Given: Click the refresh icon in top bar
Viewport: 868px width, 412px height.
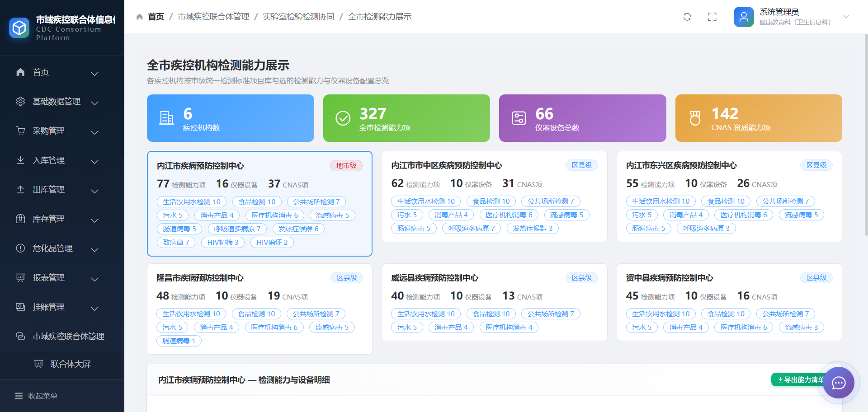Looking at the screenshot, I should (x=687, y=17).
